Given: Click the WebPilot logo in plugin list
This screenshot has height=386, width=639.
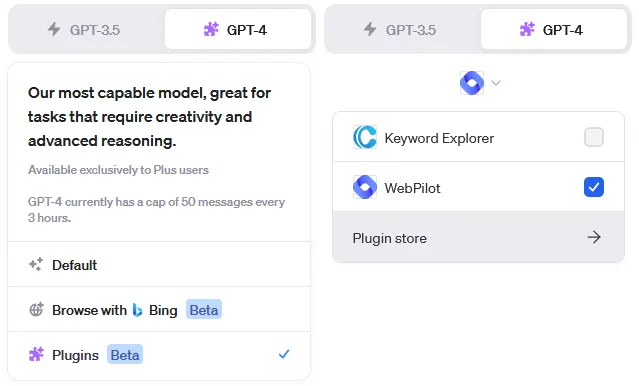Looking at the screenshot, I should [x=365, y=187].
